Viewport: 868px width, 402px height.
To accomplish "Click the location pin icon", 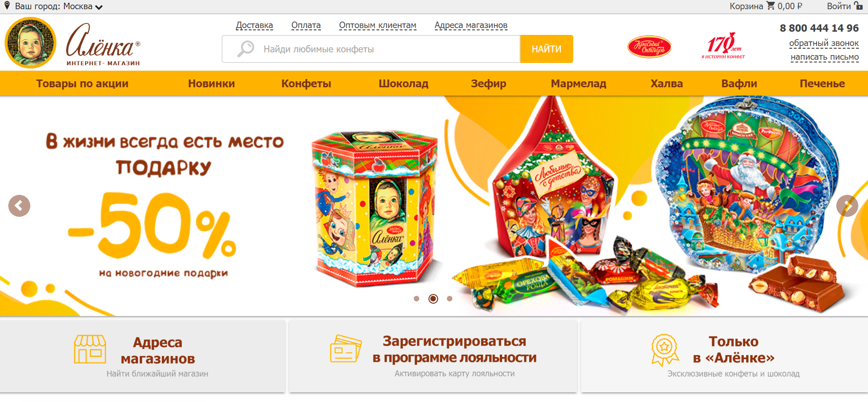I will click(x=7, y=6).
